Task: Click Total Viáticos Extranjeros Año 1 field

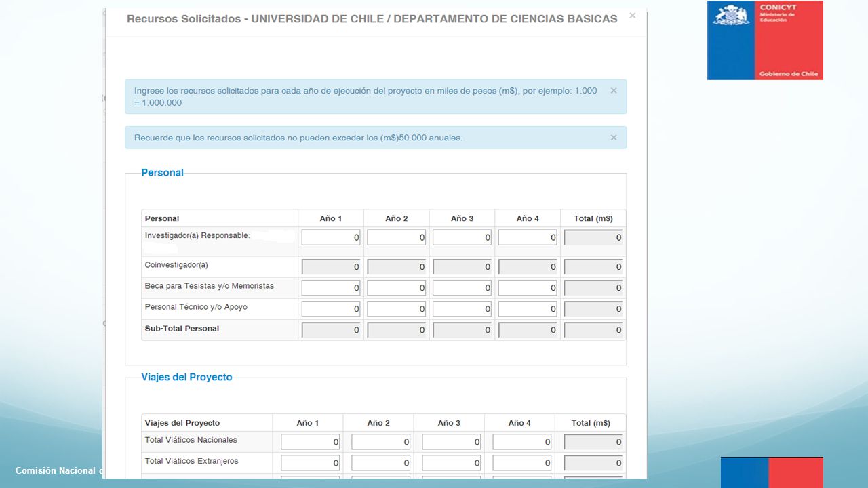Action: click(311, 463)
